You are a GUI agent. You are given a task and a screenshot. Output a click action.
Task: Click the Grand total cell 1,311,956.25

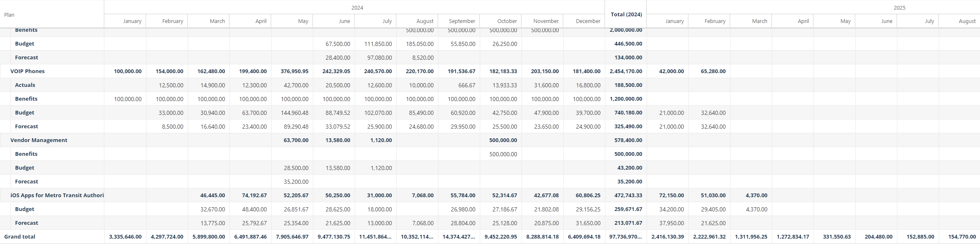pos(751,236)
